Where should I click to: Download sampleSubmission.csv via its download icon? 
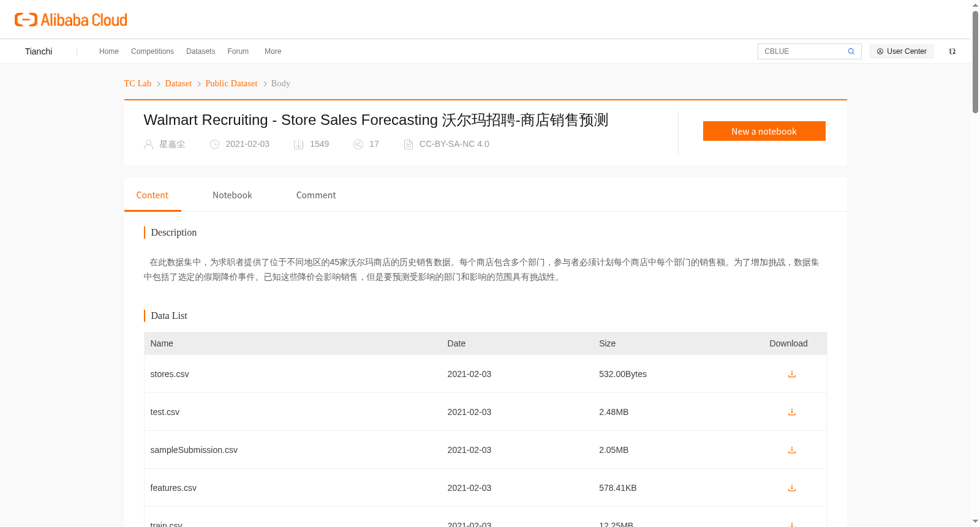792,450
